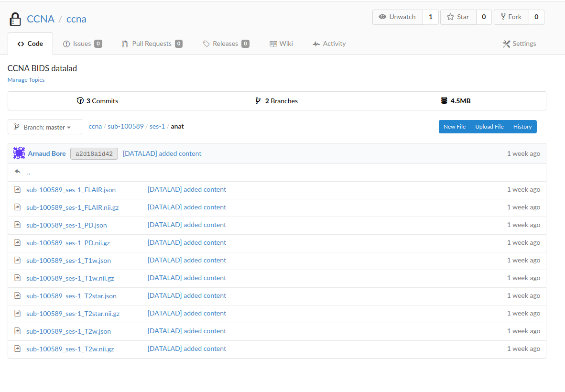Open commit message of FLAIR.json row
Image resolution: width=565 pixels, height=392 pixels.
[x=187, y=189]
